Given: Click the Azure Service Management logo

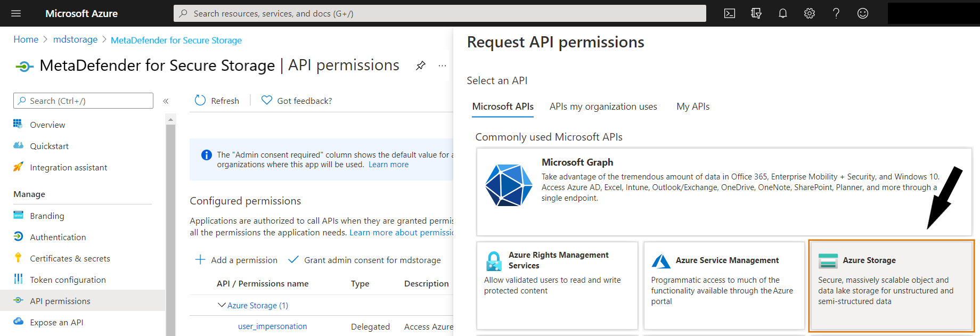Looking at the screenshot, I should click(x=661, y=261).
